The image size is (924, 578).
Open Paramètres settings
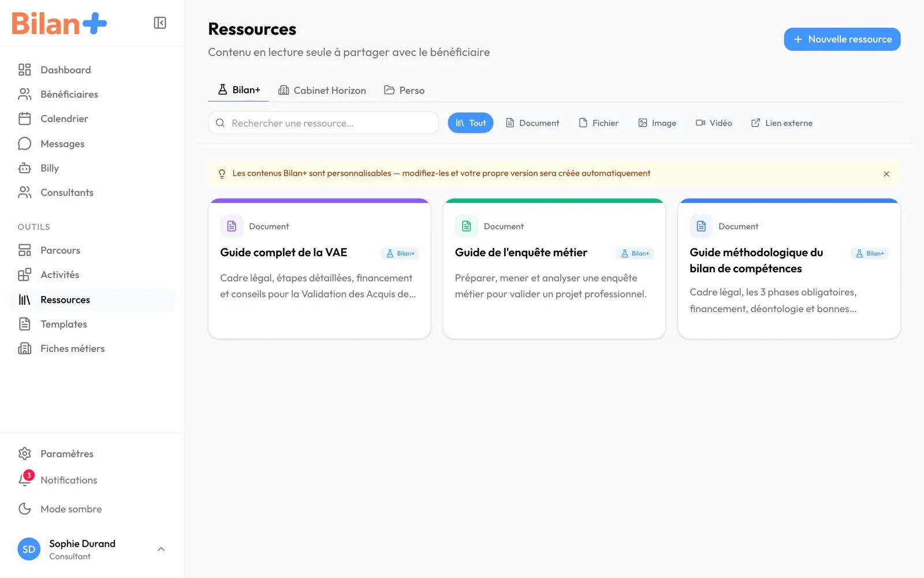tap(92, 454)
